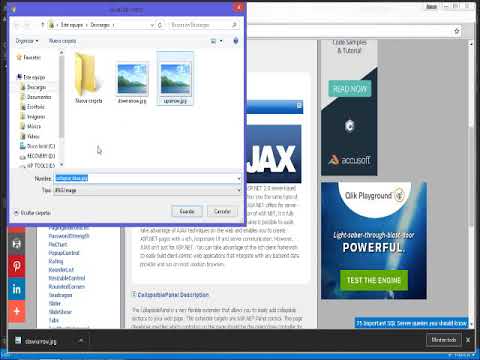Click the navigation tree scroll-up arrow

tap(61, 53)
